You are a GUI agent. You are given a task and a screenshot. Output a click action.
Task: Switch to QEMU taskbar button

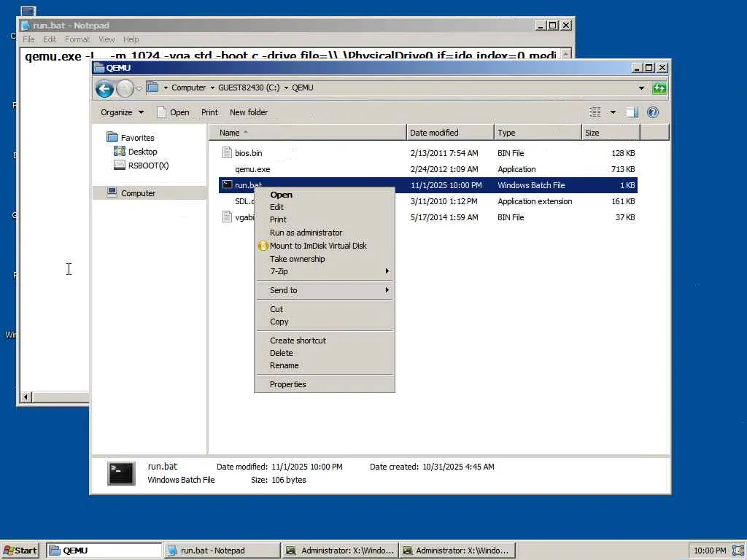tap(104, 551)
